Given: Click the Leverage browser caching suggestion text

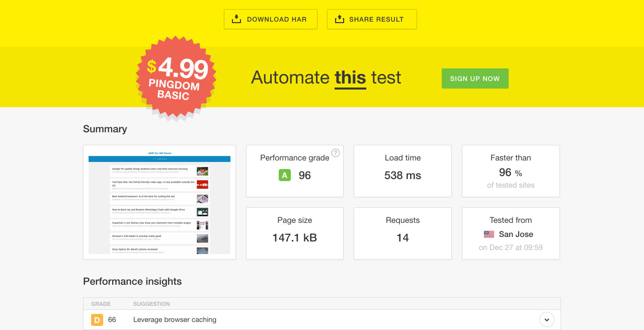Looking at the screenshot, I should pos(175,319).
